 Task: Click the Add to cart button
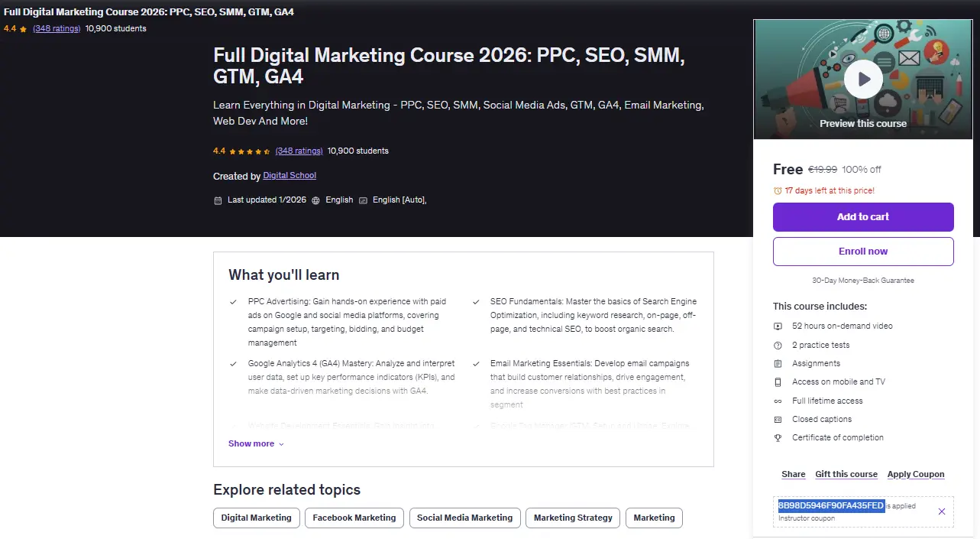click(863, 217)
